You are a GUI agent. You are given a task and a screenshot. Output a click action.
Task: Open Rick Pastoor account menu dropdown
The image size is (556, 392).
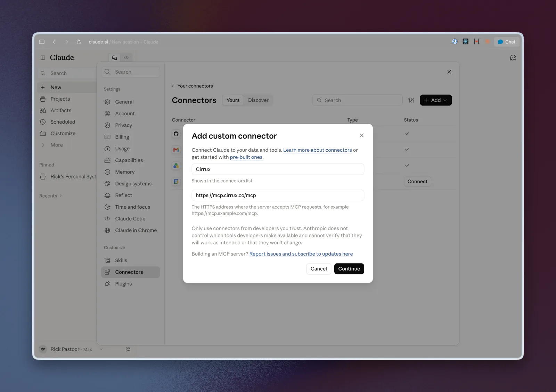(71, 349)
